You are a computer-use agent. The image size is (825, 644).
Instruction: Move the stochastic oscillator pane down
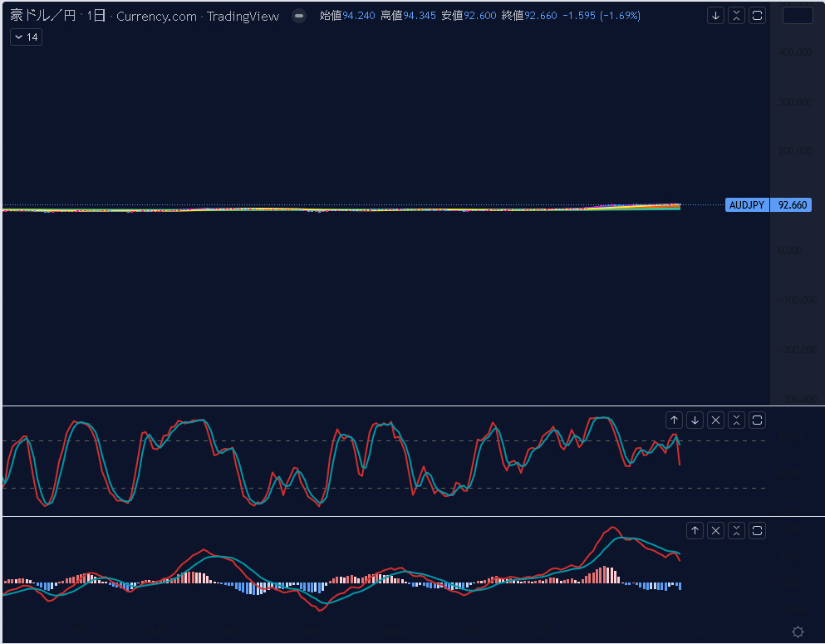(x=695, y=420)
